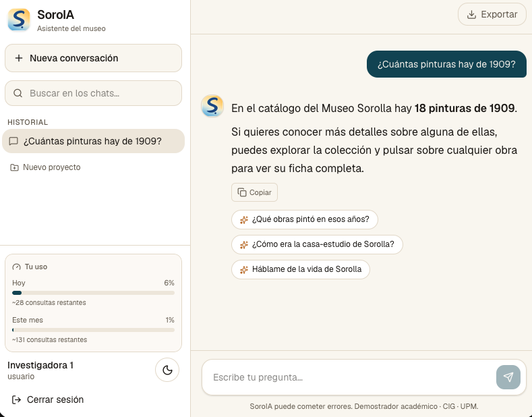Click the search field Buscar en los chats
This screenshot has height=417, width=532.
(93, 93)
